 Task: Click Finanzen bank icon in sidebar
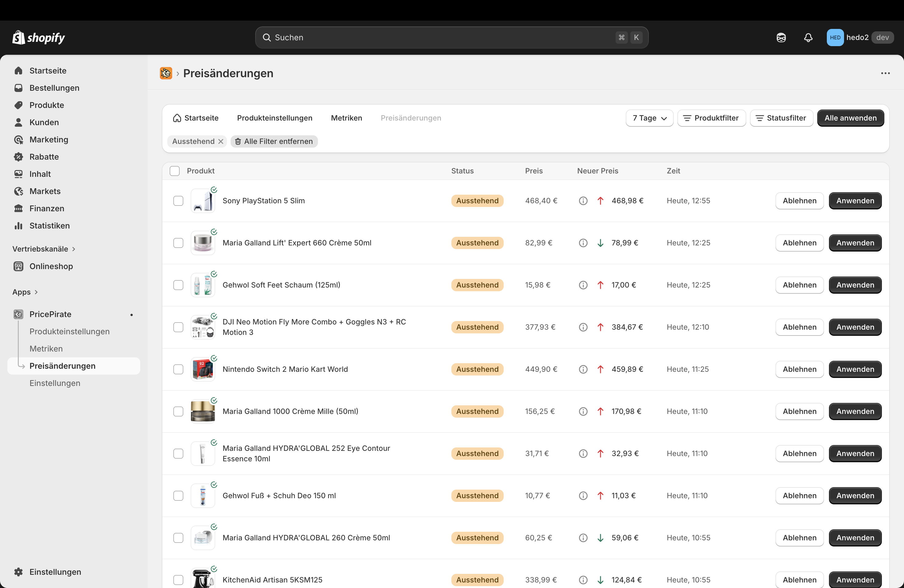point(18,208)
